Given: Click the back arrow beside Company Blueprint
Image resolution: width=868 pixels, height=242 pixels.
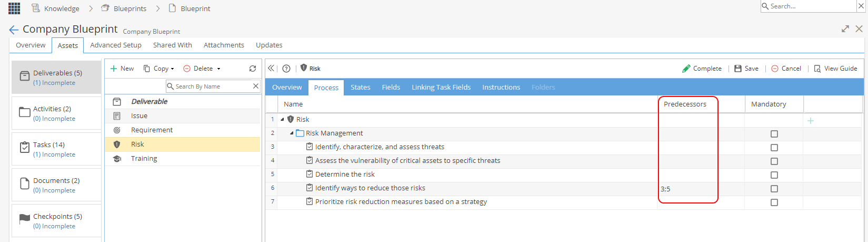Looking at the screenshot, I should coord(14,30).
